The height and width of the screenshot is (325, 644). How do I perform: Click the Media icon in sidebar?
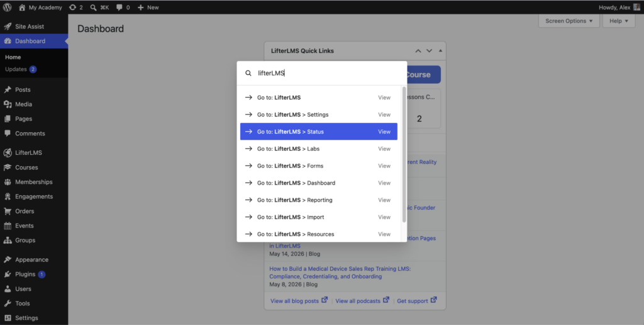tap(8, 104)
